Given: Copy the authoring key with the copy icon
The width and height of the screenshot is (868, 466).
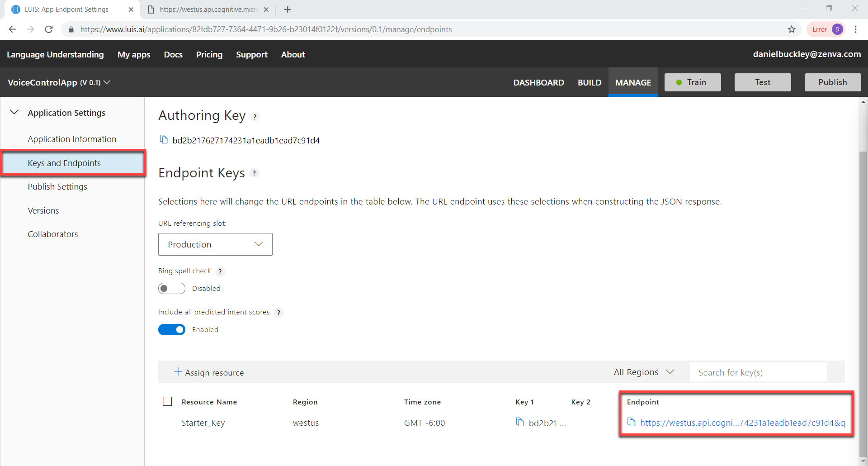Looking at the screenshot, I should click(164, 139).
